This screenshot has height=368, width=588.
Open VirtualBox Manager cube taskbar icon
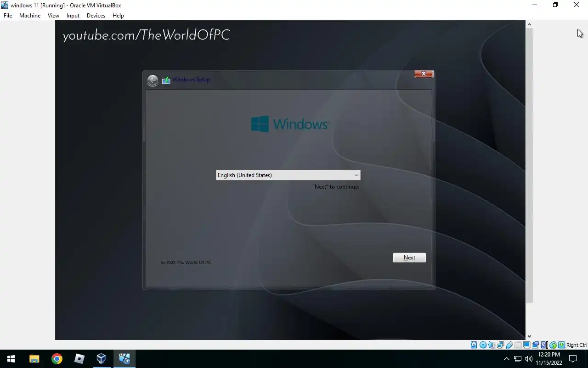(x=102, y=359)
